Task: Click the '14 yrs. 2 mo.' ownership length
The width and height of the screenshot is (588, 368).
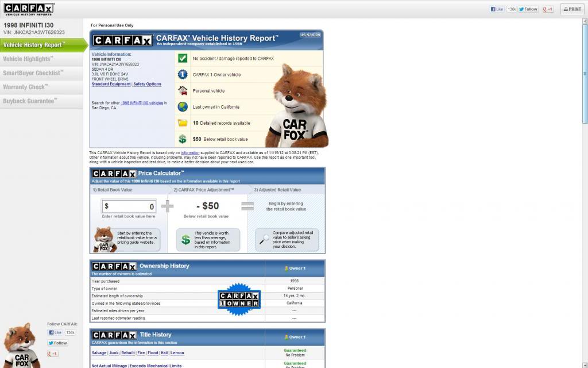Action: pos(295,296)
